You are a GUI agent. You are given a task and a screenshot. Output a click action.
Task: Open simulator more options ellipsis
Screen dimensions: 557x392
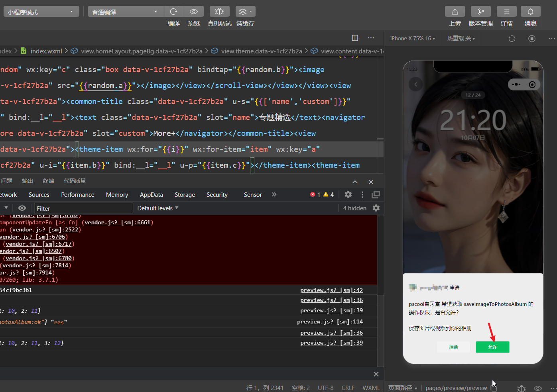552,39
